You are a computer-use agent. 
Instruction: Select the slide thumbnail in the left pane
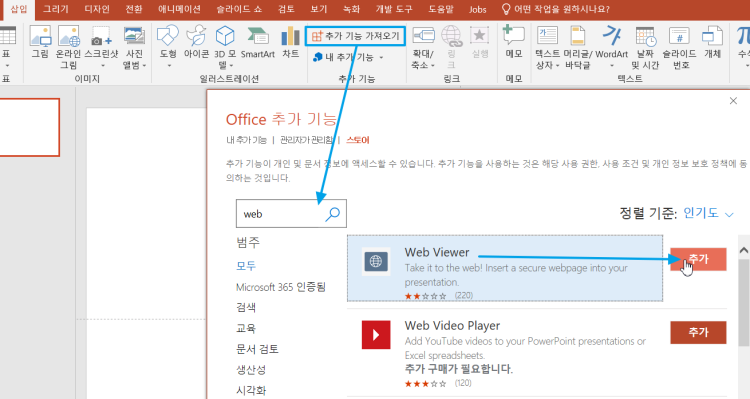[x=29, y=127]
